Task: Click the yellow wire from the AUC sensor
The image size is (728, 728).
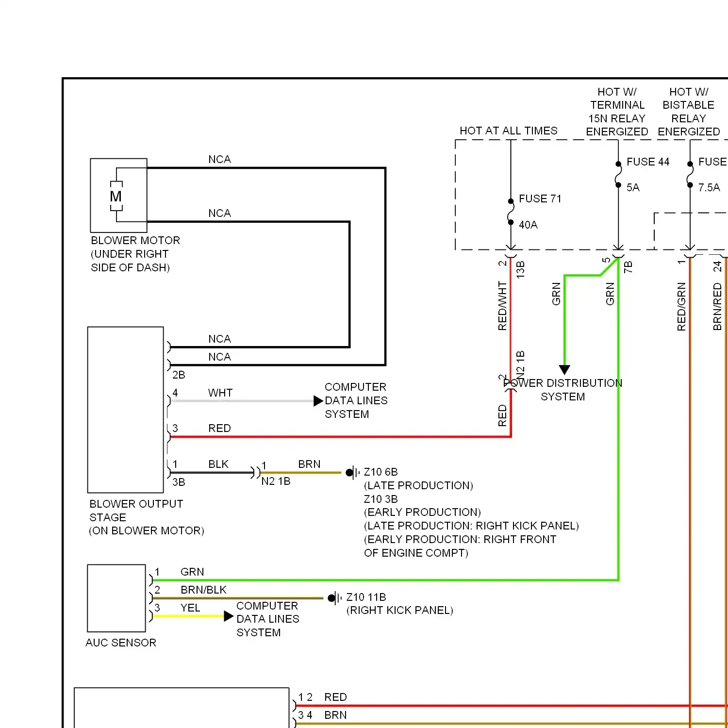Action: tap(188, 616)
